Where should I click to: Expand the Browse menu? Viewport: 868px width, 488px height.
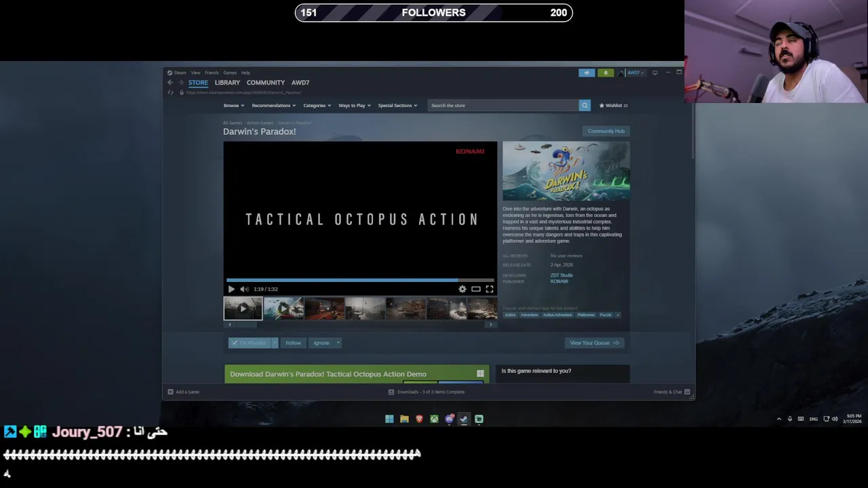click(233, 105)
